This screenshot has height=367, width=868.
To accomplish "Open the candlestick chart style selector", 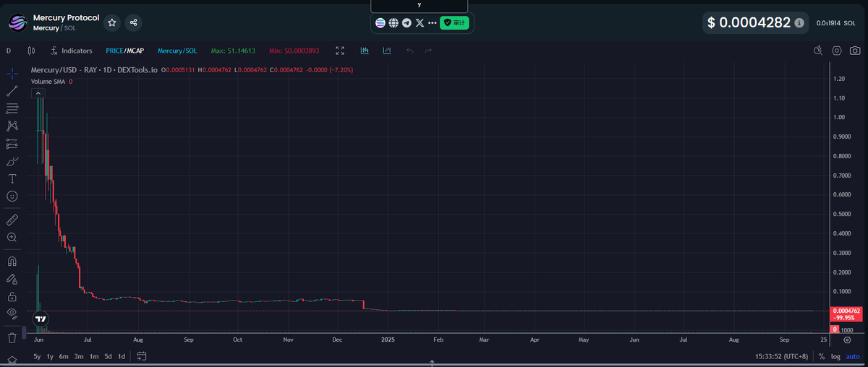I will click(x=31, y=51).
